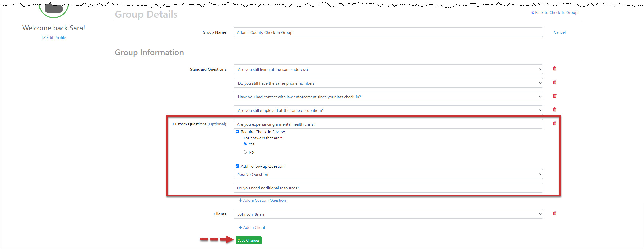Open the 'same occupation' question dropdown
The image size is (644, 249).
click(x=388, y=110)
